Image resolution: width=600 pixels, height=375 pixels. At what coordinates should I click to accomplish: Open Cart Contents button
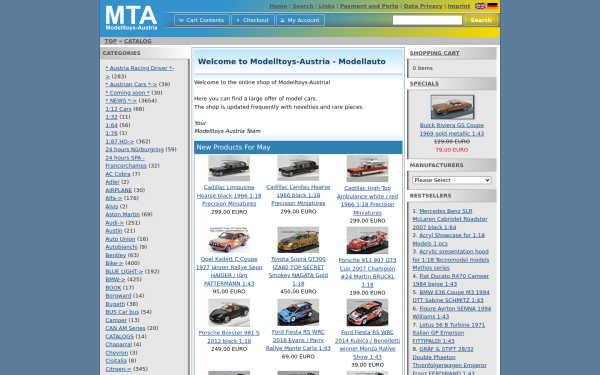[202, 20]
